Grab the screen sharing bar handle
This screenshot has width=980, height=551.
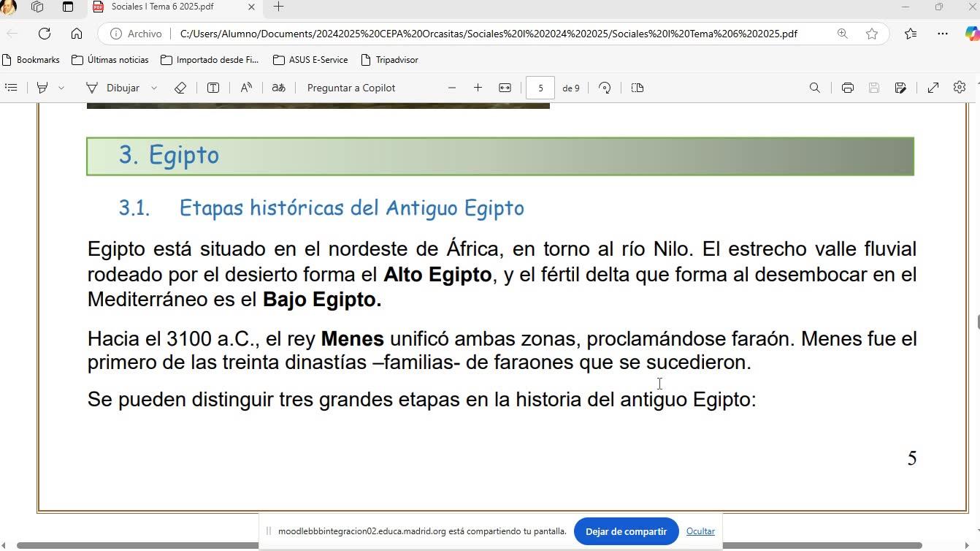click(268, 531)
